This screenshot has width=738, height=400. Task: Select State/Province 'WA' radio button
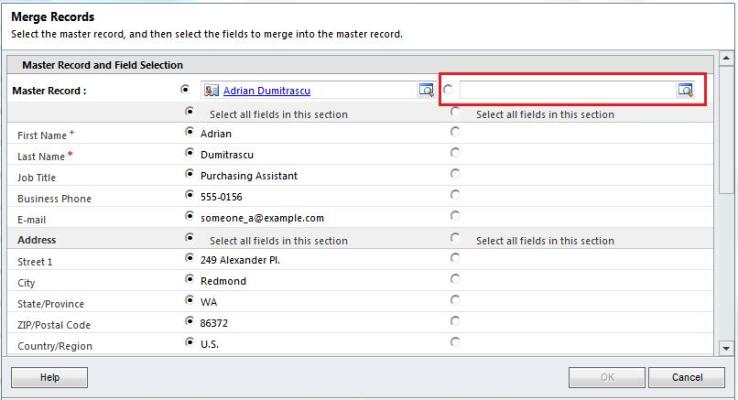coord(189,300)
